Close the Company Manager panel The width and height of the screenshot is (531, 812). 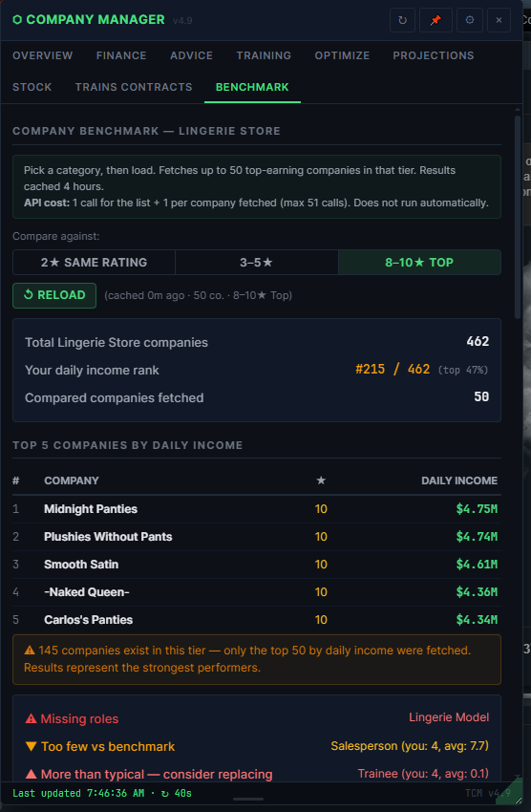499,20
